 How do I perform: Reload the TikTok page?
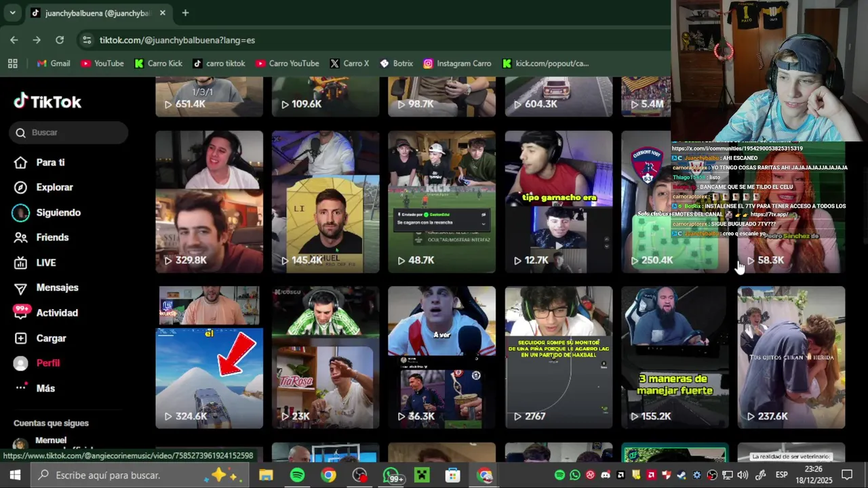pyautogui.click(x=60, y=40)
